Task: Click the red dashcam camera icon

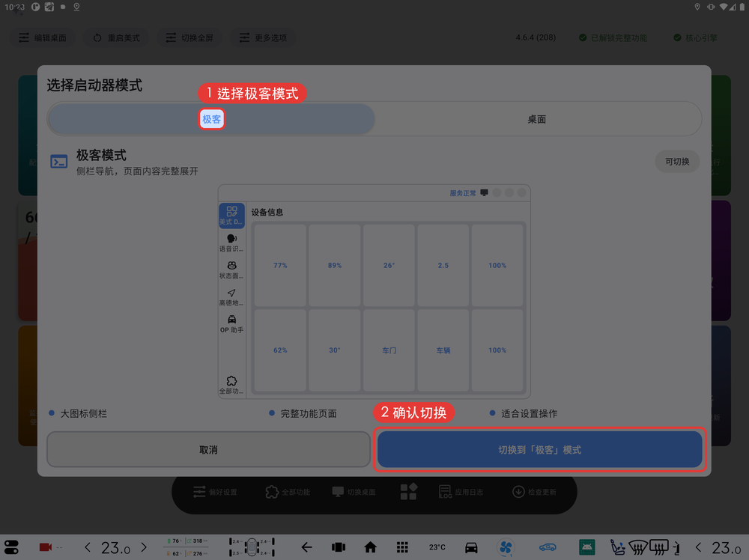Action: tap(46, 547)
